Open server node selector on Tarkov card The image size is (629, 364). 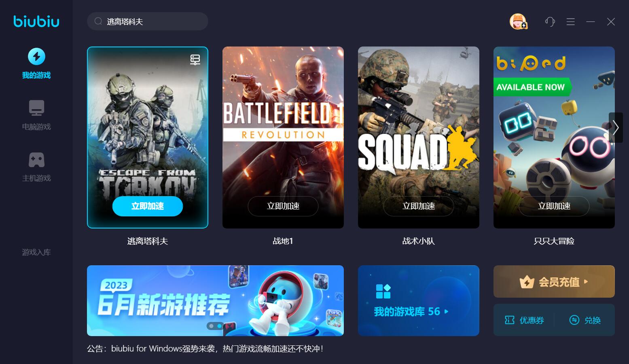tap(195, 59)
